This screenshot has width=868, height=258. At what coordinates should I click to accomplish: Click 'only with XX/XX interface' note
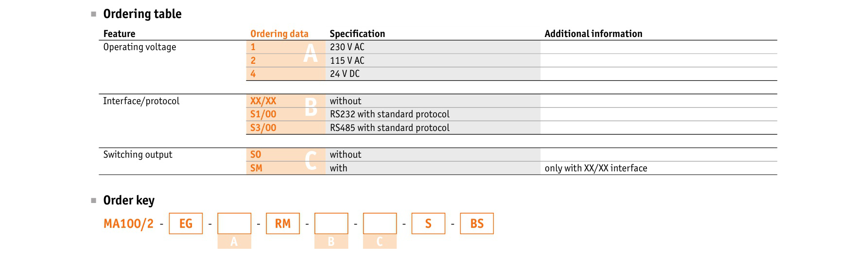click(596, 168)
